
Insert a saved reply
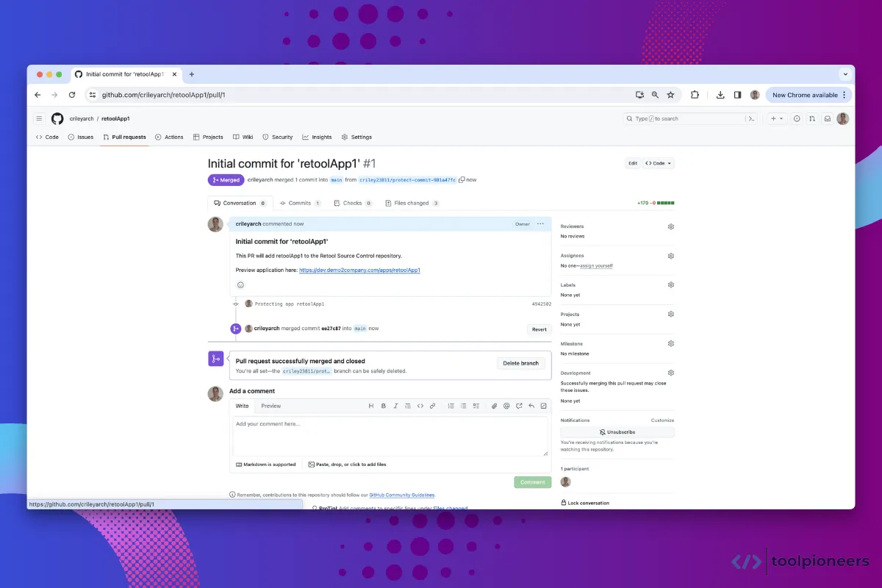tap(531, 406)
